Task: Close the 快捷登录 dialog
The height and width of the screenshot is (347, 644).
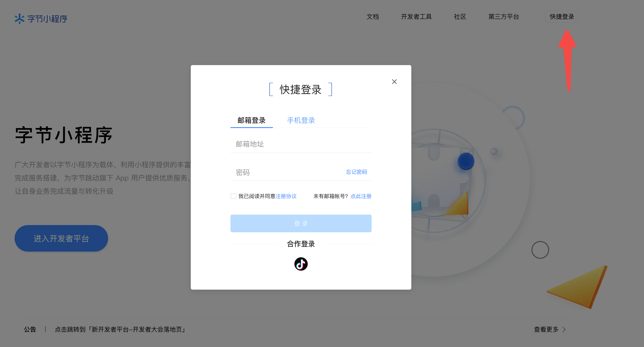Action: 394,82
